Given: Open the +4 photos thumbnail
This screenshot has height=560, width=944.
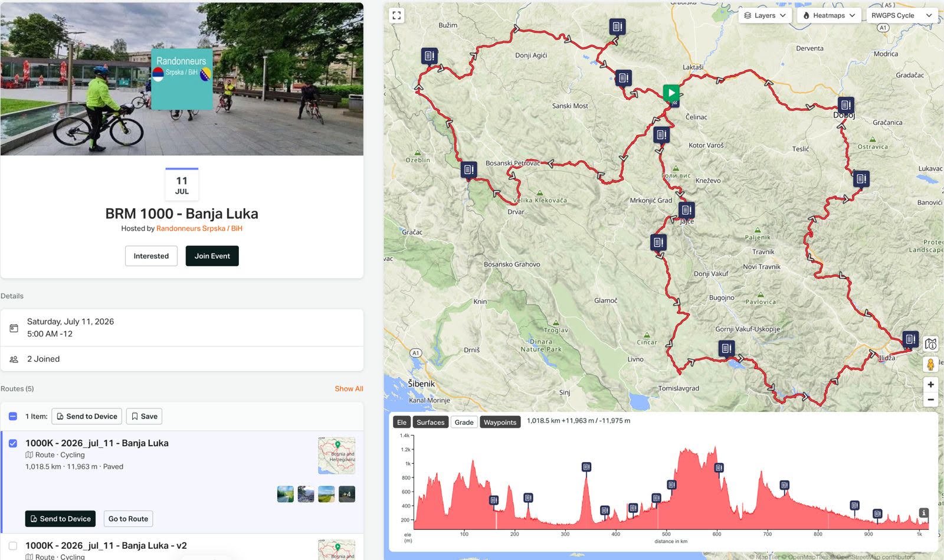Looking at the screenshot, I should [x=347, y=494].
